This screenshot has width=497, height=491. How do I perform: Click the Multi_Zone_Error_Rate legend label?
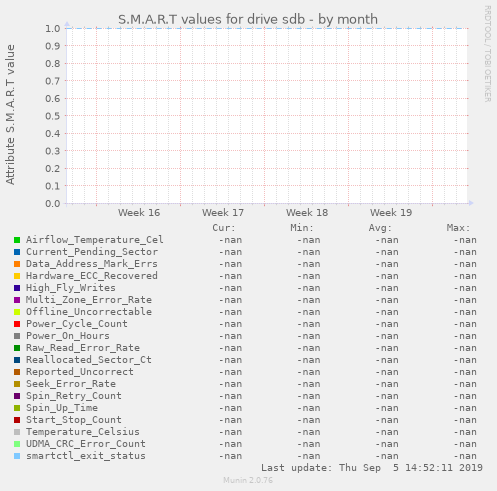[89, 300]
